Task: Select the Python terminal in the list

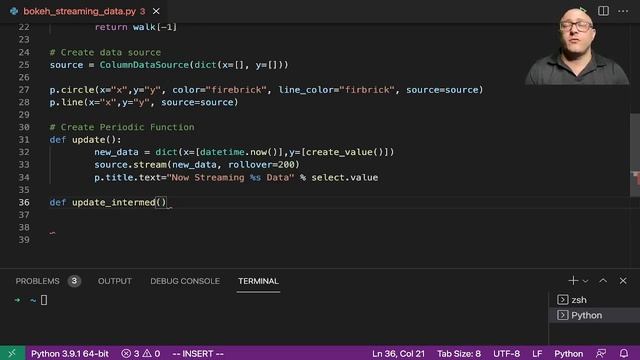Action: [x=594, y=315]
